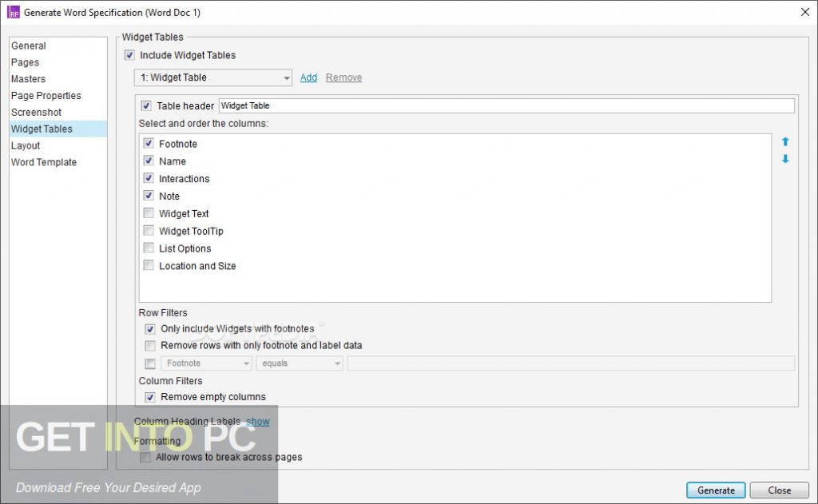This screenshot has height=504, width=818.
Task: Select the Widget ToolTip row label
Action: click(x=191, y=231)
